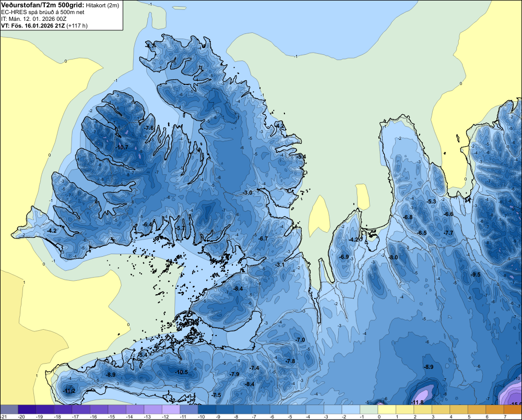Click the -6.5 temperature label
The image size is (522, 420).
click(422, 233)
